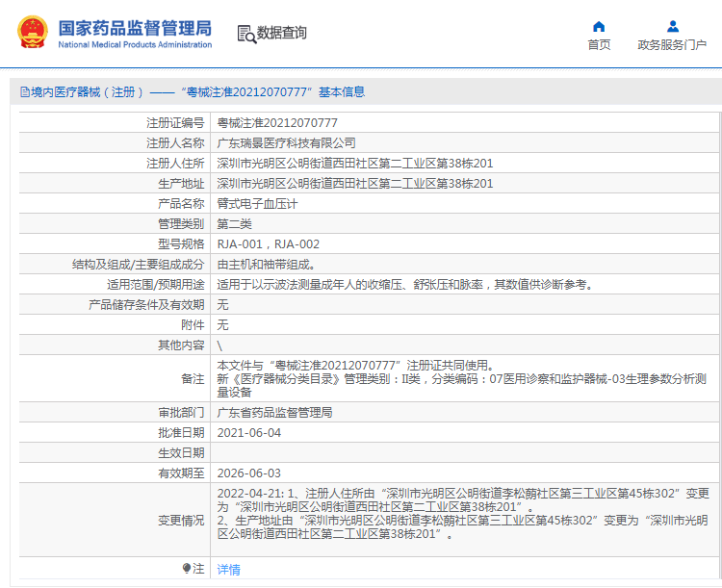Open the 数据查询 search icon
Screen dimensions: 722x588
(x=246, y=34)
